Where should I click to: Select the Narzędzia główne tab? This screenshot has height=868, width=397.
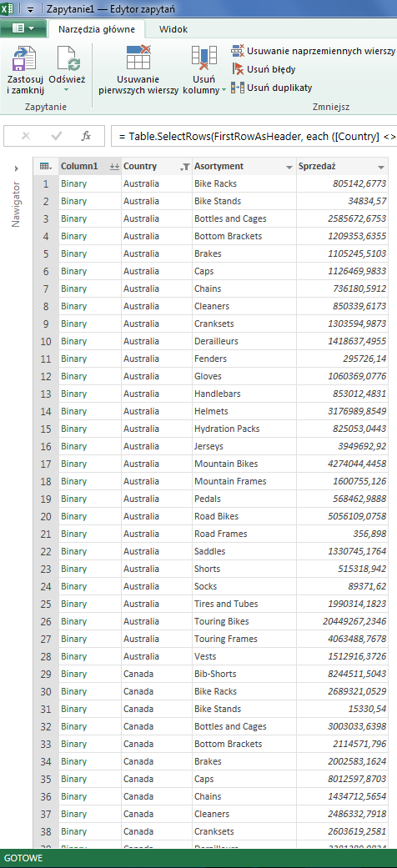(x=96, y=29)
